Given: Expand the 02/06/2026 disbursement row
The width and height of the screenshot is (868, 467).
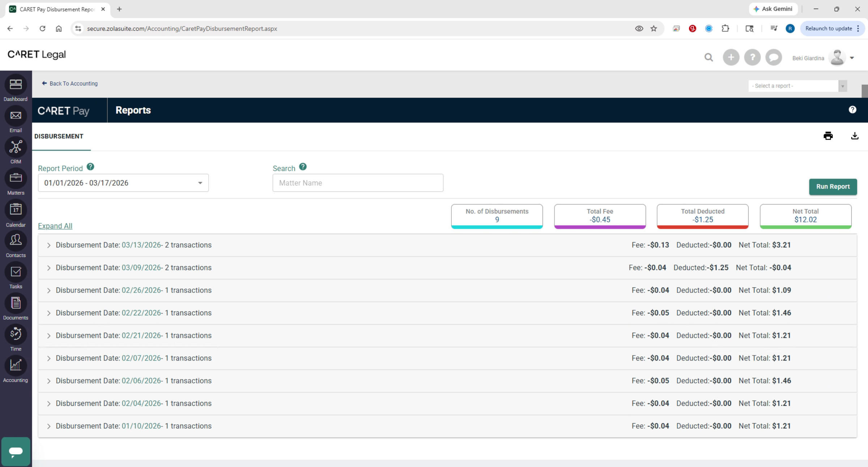Looking at the screenshot, I should pyautogui.click(x=48, y=381).
